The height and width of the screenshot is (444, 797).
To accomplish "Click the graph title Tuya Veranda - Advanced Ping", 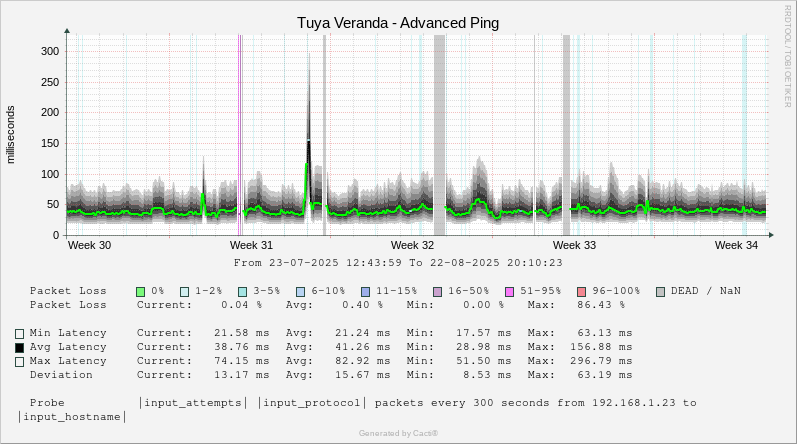I will (x=398, y=23).
